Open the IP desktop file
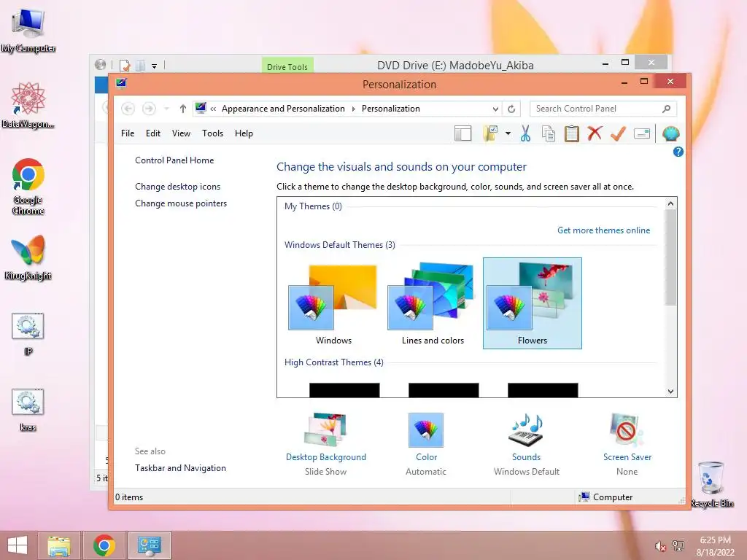747x560 pixels. click(x=28, y=334)
